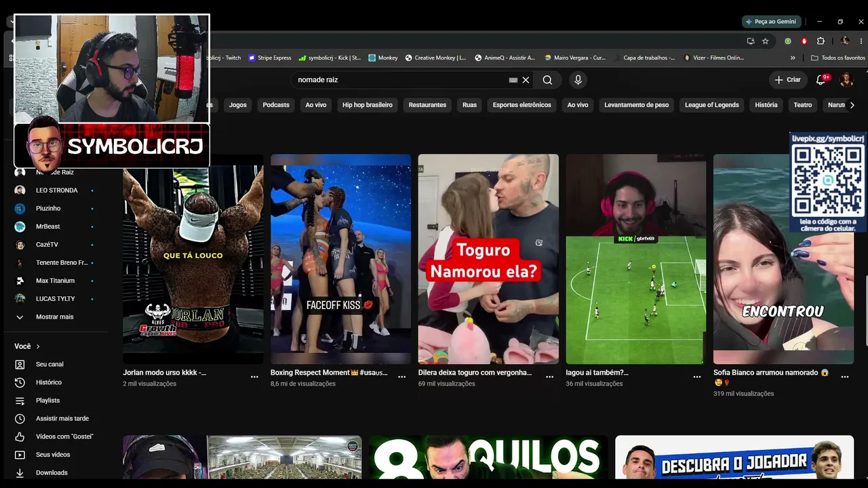Open YouTube notifications bell
Screen dimensions: 868x488
pyautogui.click(x=821, y=80)
